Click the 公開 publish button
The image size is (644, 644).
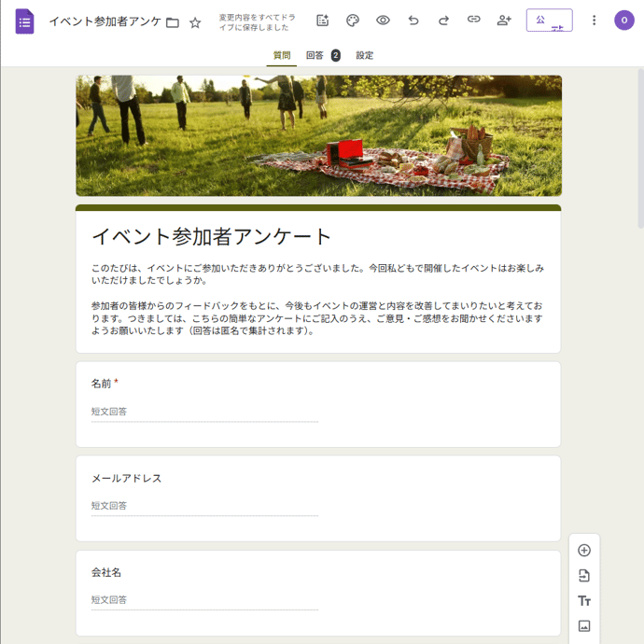point(549,21)
